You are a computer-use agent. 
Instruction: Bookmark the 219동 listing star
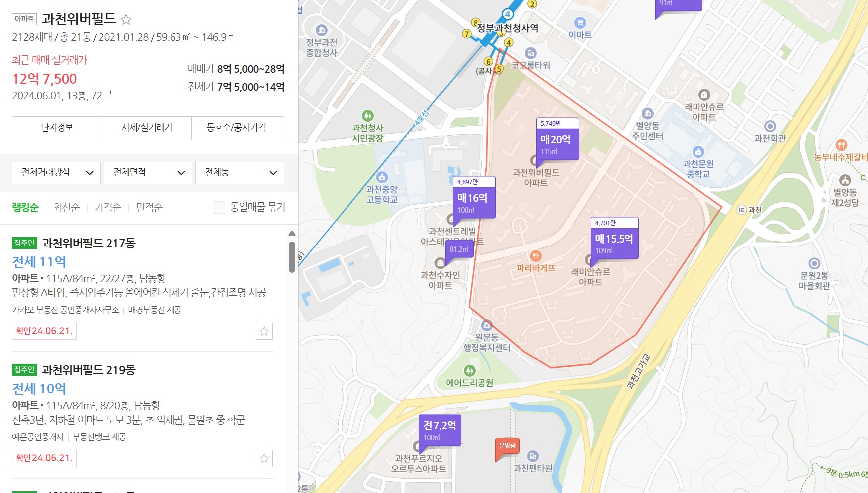coord(264,458)
